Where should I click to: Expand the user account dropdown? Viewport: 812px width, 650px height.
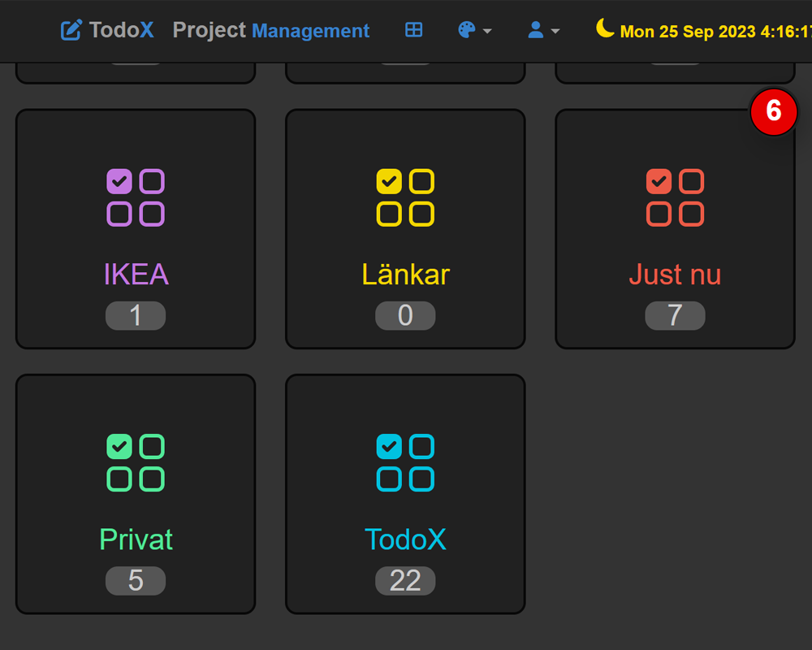[x=543, y=30]
